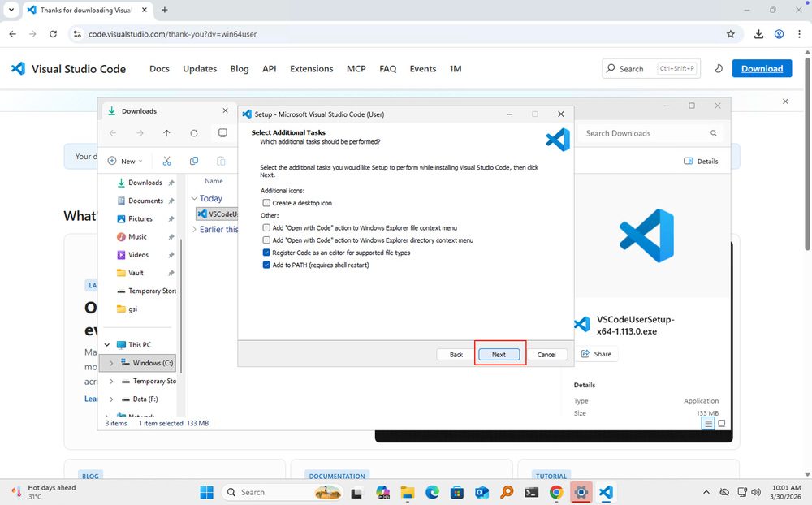Image resolution: width=812 pixels, height=505 pixels.
Task: Expand the Windows (C:) drive tree node
Action: (111, 363)
